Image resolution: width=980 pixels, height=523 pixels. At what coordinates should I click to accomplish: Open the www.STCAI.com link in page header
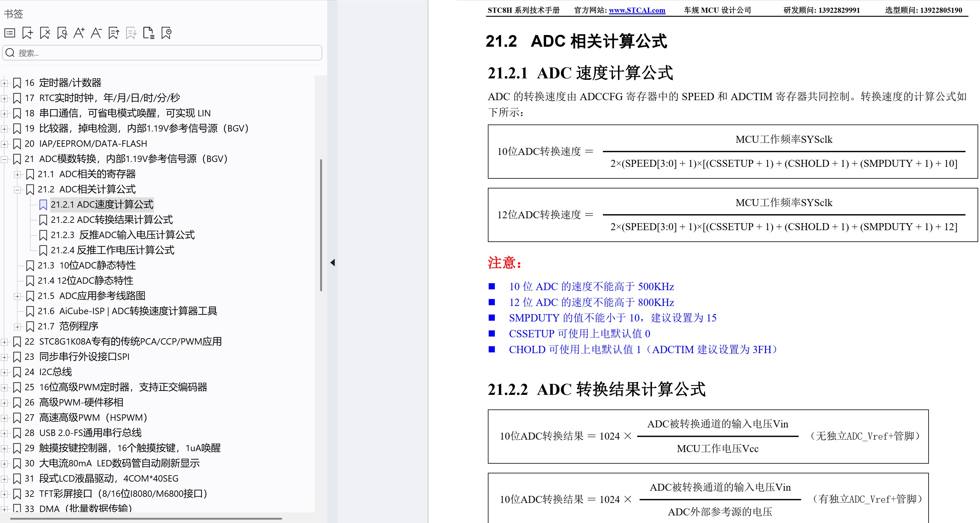637,10
